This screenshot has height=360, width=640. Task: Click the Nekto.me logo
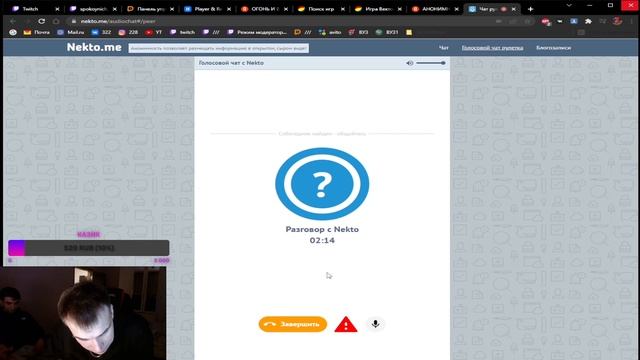click(x=94, y=47)
